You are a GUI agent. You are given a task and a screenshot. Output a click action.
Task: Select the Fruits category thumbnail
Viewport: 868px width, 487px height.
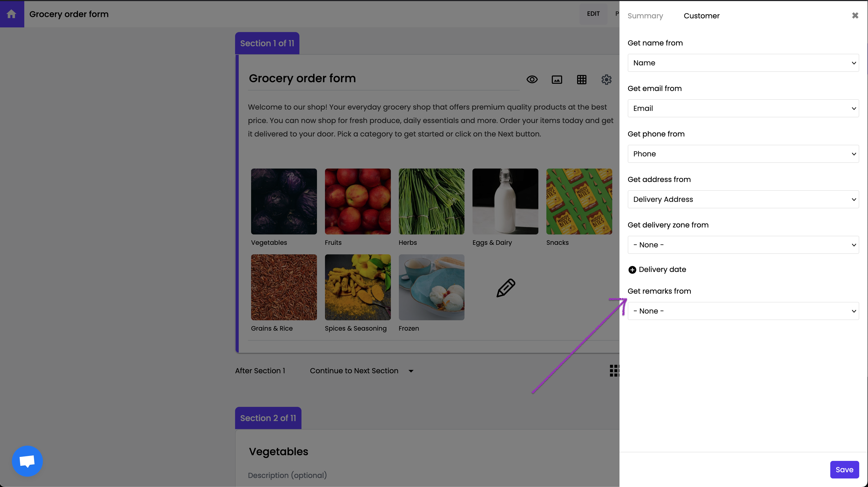358,201
